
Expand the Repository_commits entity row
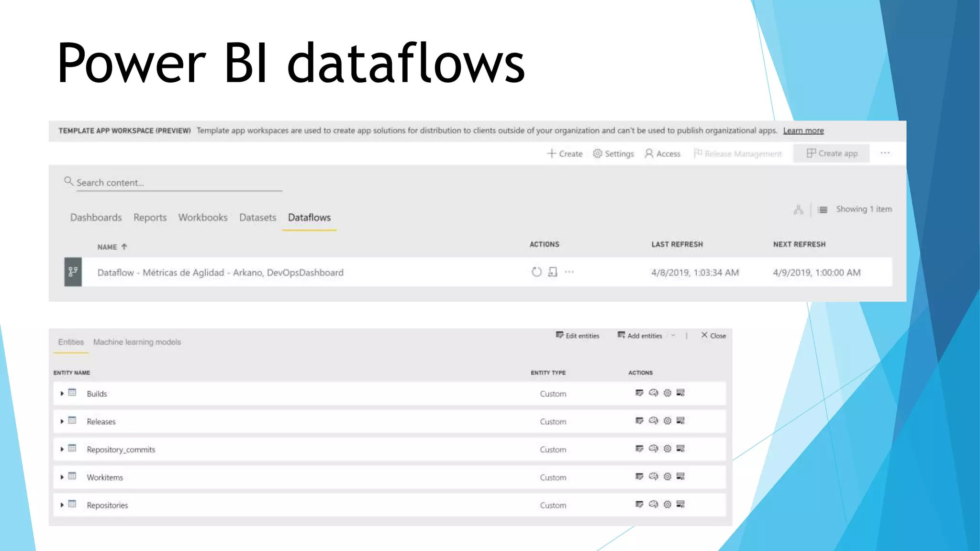point(62,449)
